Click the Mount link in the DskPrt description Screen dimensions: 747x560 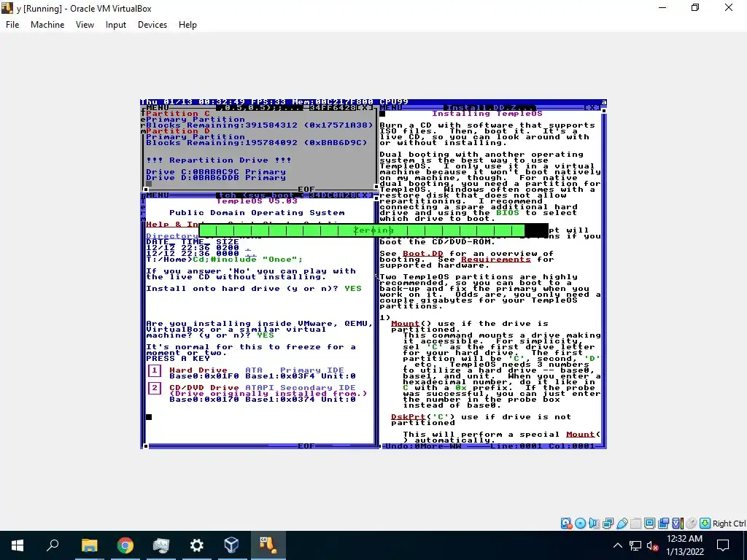580,435
